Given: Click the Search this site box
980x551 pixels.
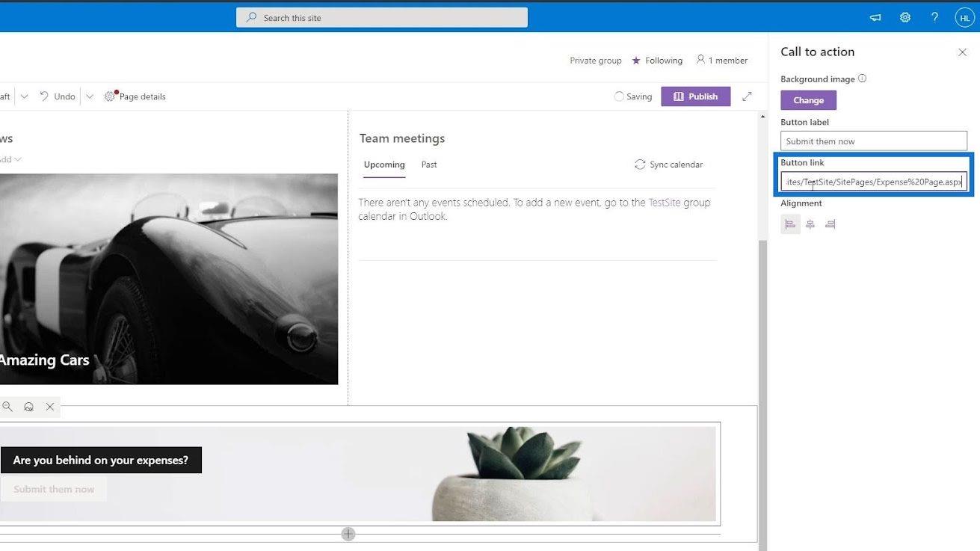Looking at the screenshot, I should (x=382, y=17).
